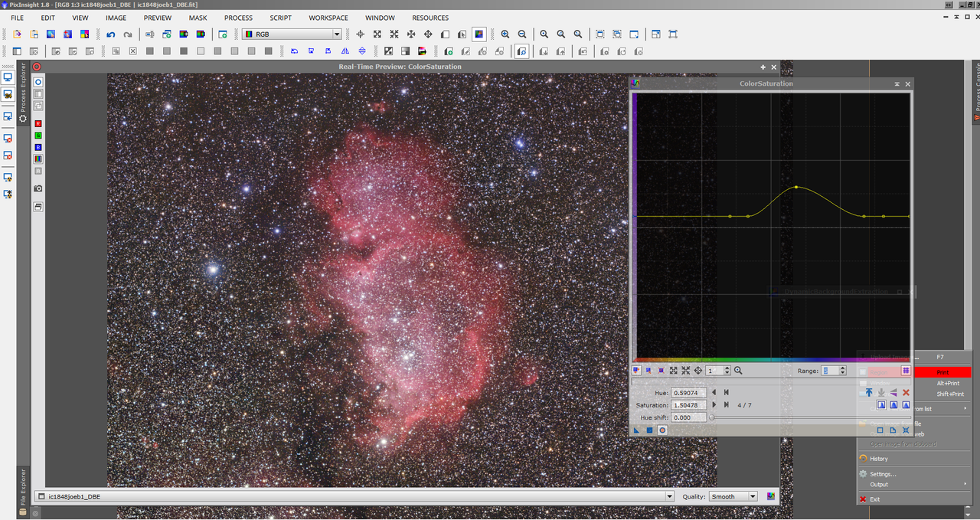Click color tool icon beside Quality dropdown

pyautogui.click(x=771, y=496)
